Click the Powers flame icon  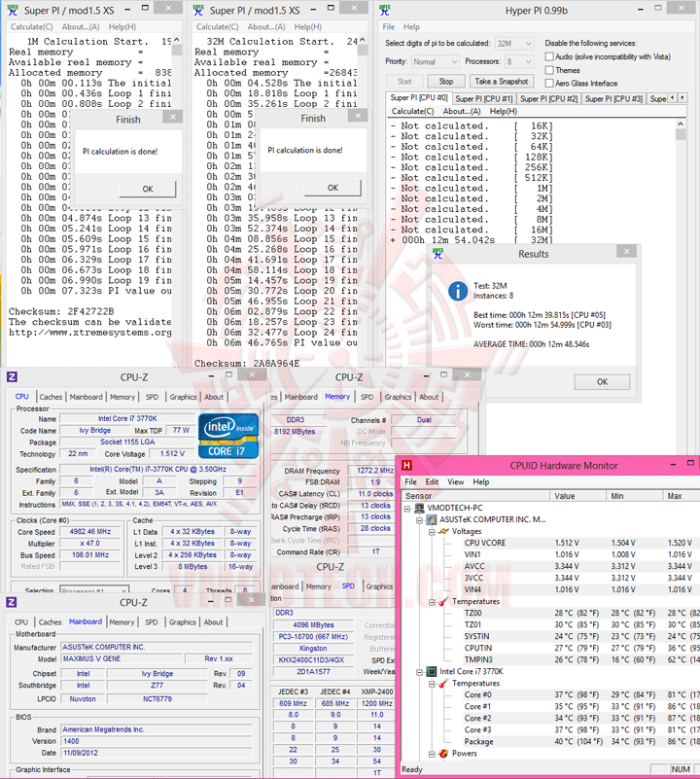443,754
